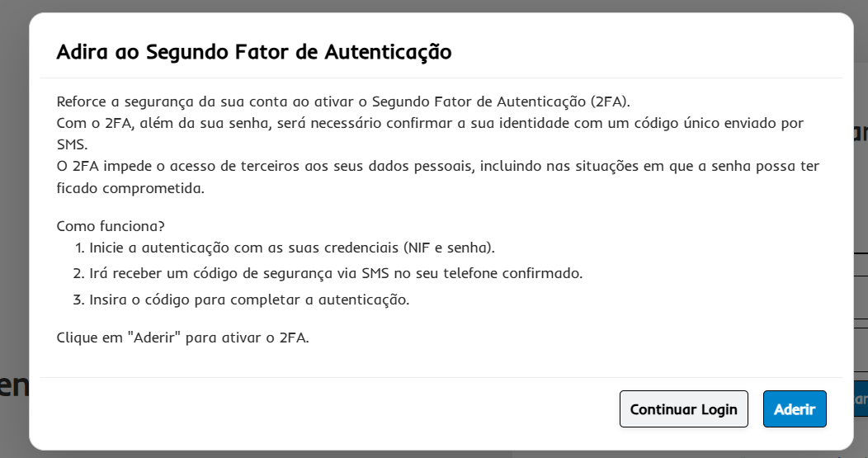The width and height of the screenshot is (868, 458).
Task: Click the Aderir button
Action: coord(795,409)
